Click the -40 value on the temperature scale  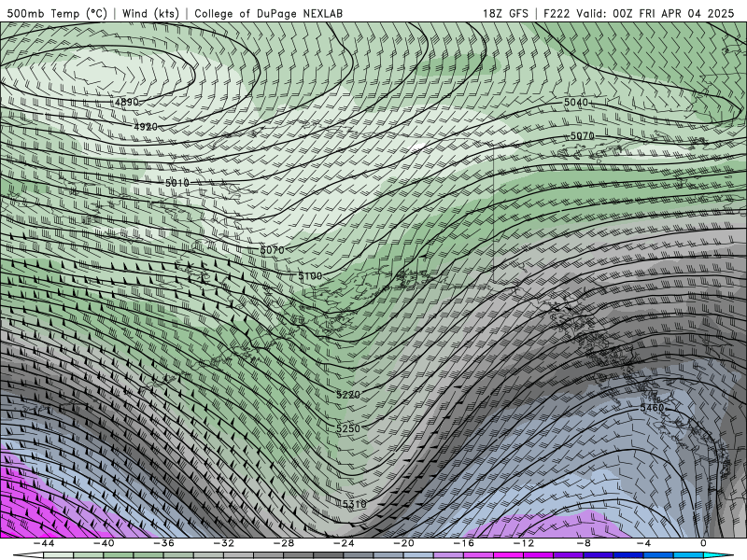(104, 543)
